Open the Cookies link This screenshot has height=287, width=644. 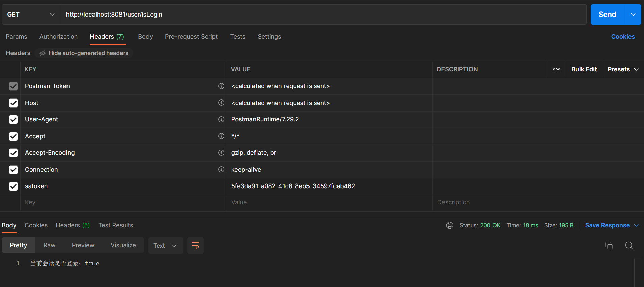623,37
